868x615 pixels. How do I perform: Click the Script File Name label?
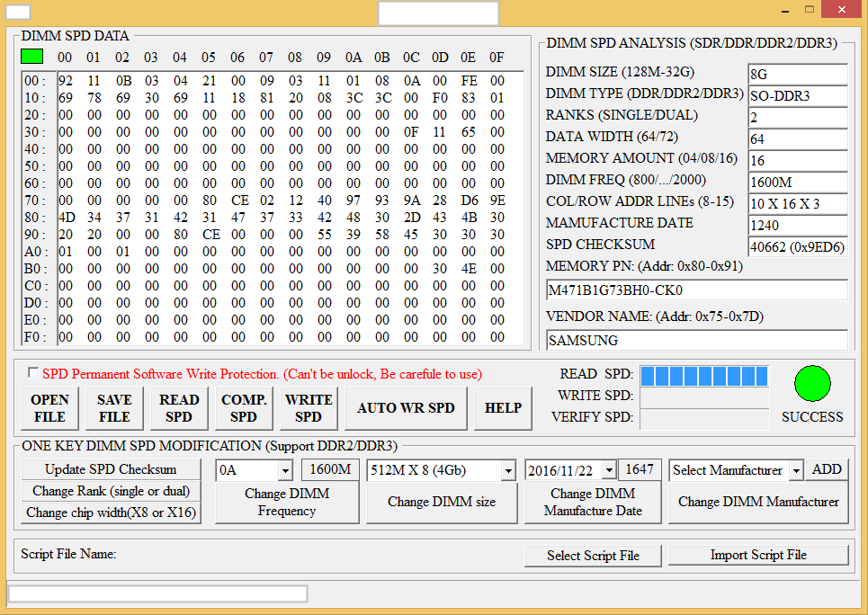(68, 554)
